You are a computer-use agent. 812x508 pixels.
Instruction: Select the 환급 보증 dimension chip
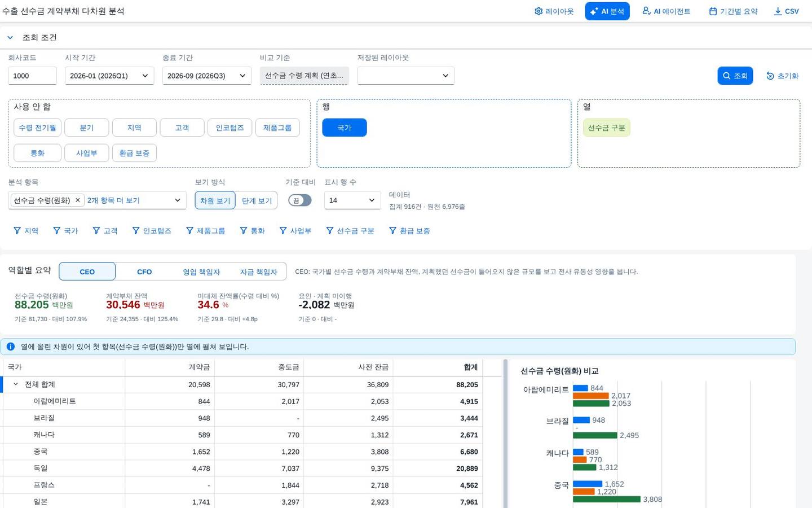pos(134,153)
